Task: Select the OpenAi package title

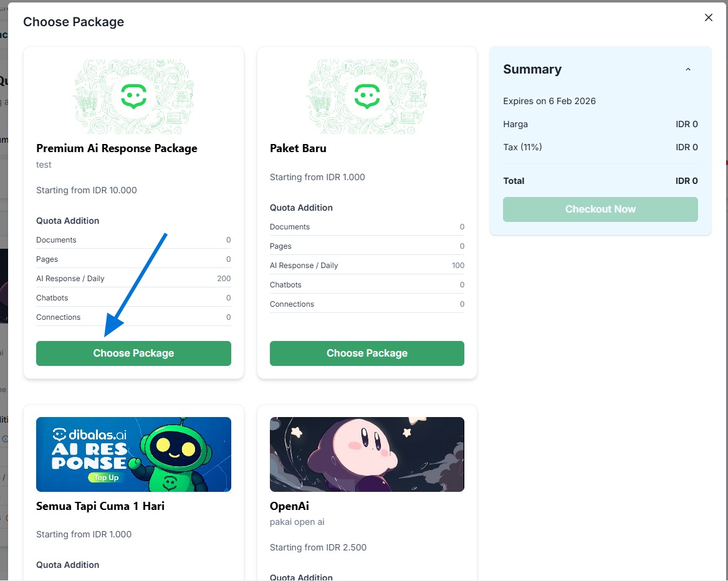Action: tap(289, 506)
